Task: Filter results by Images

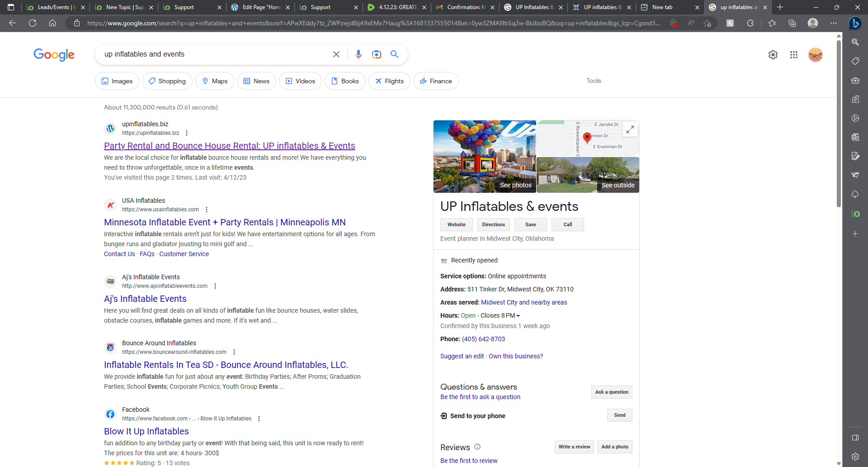Action: (117, 81)
